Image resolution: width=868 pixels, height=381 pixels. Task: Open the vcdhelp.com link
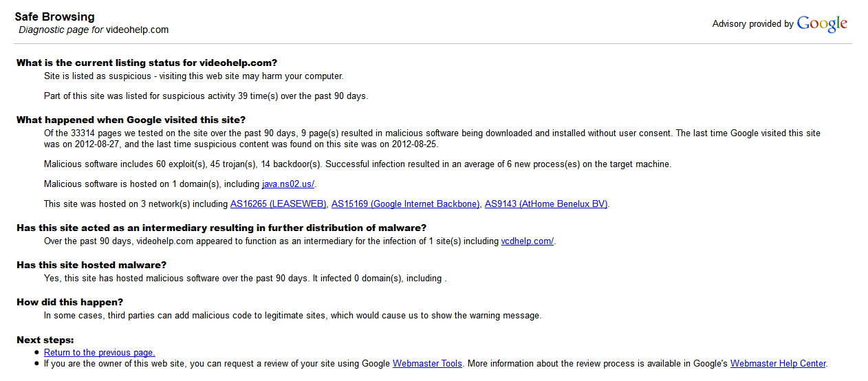pyautogui.click(x=527, y=241)
